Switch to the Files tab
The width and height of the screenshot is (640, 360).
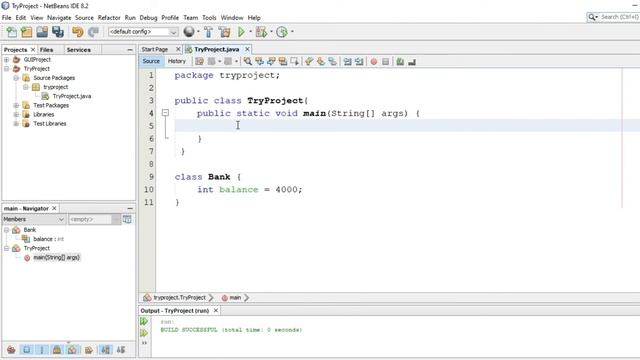(47, 50)
